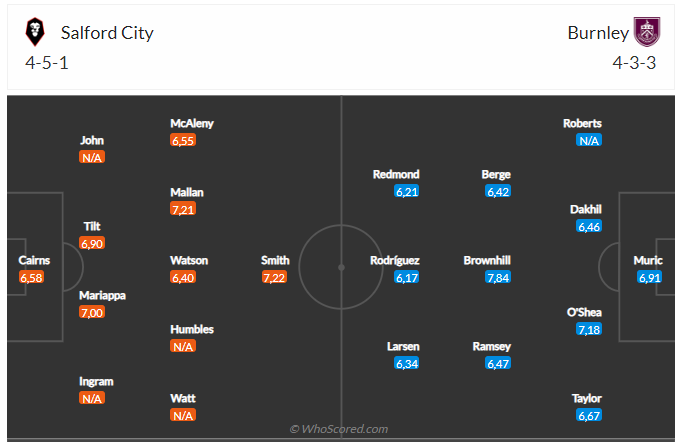Click the Salford City club crest
This screenshot has width=684, height=442.
point(36,33)
